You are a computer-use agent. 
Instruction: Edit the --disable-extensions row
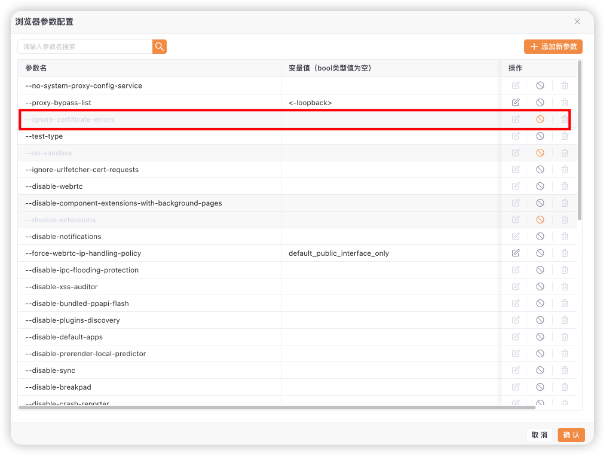tap(515, 220)
